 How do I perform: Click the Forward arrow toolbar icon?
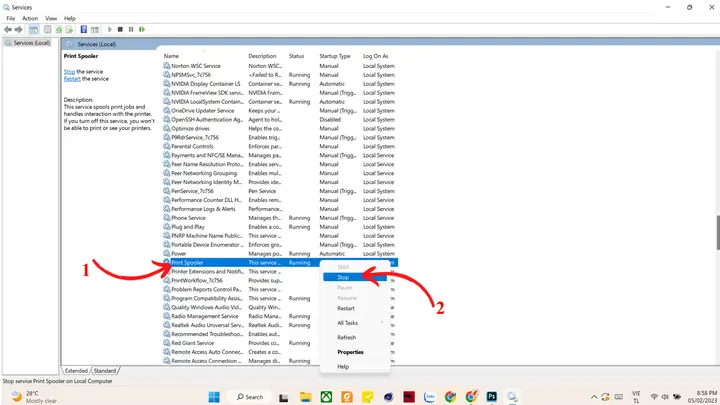point(18,29)
